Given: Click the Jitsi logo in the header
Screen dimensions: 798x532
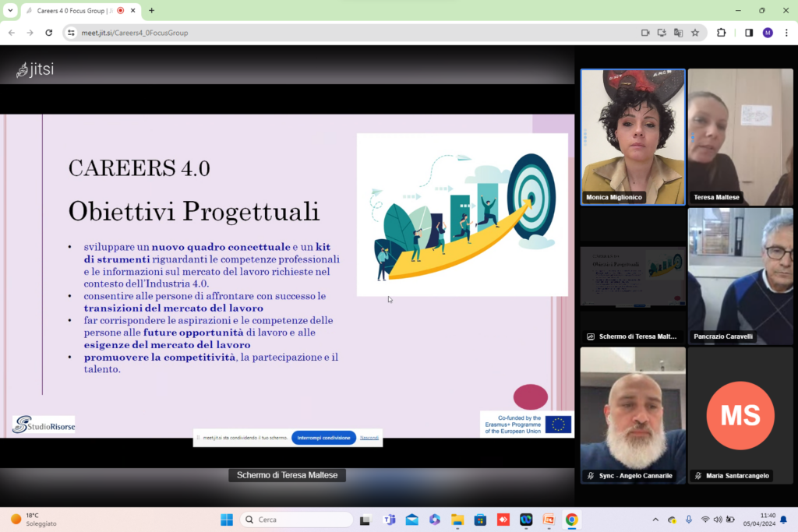Looking at the screenshot, I should [34, 69].
